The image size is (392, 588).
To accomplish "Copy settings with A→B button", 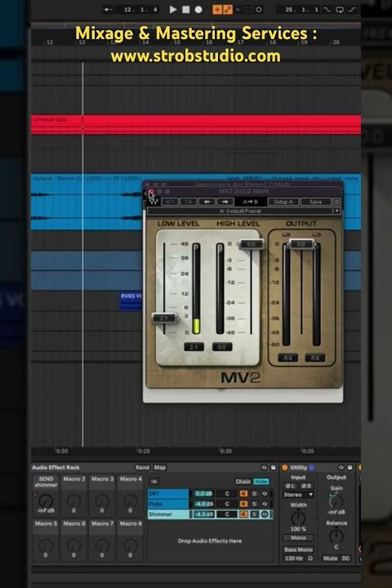I will [x=250, y=202].
